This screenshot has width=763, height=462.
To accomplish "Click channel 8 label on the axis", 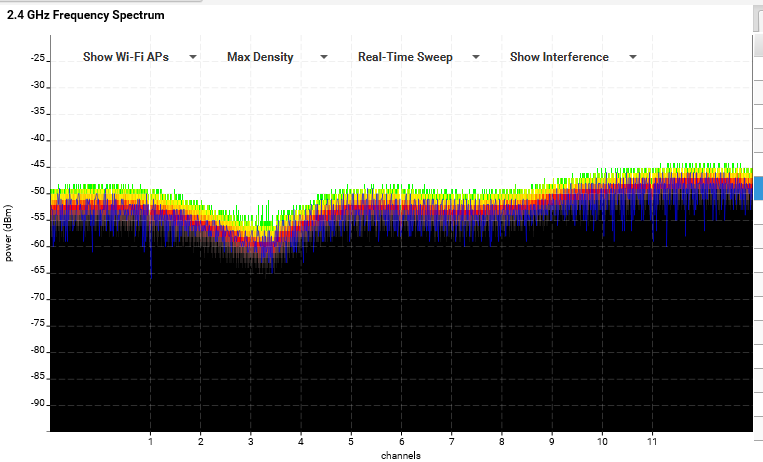I will coord(502,442).
